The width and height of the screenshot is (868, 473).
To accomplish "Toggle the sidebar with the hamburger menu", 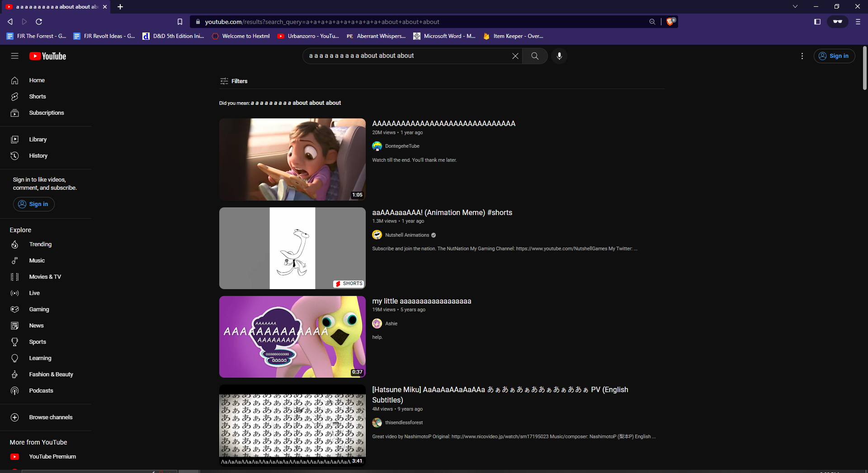I will [14, 56].
